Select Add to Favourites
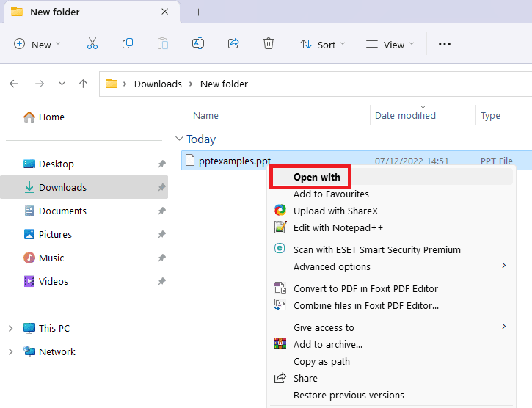 click(392, 194)
